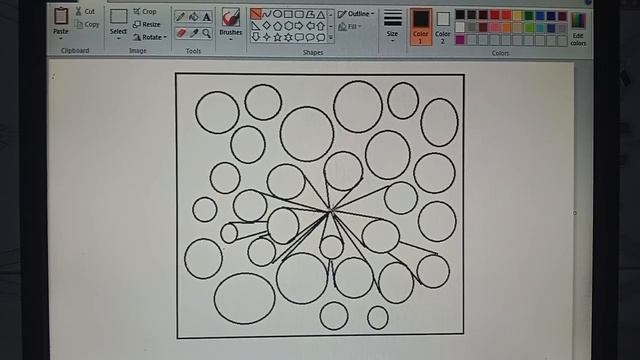Select the Magnifier tool
The image size is (640, 360).
(x=207, y=33)
